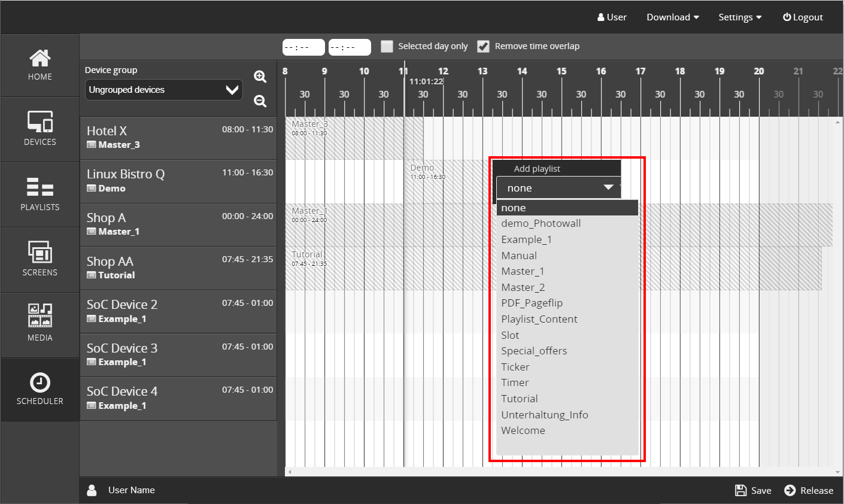This screenshot has width=844, height=504.
Task: Click the timeline scroll up arrow
Action: point(837,122)
